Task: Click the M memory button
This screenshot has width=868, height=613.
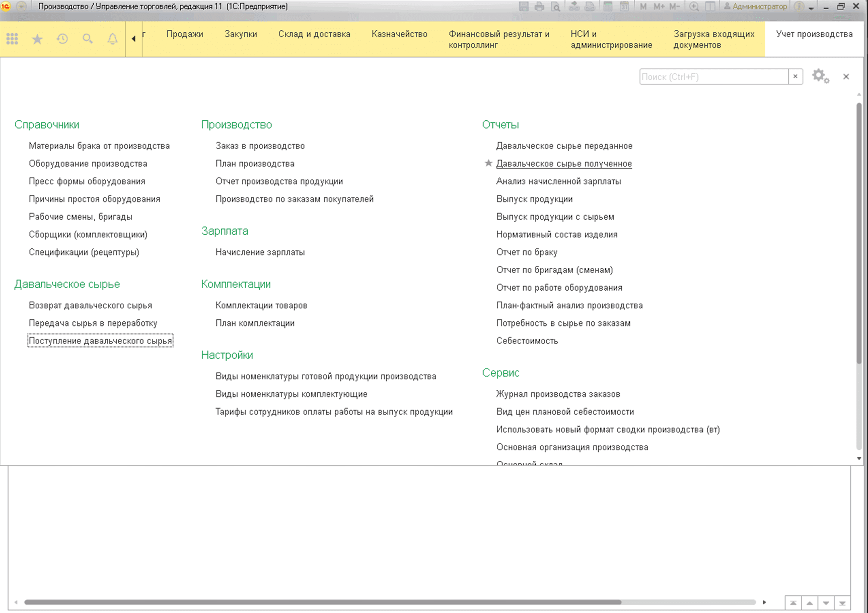Action: (x=643, y=7)
